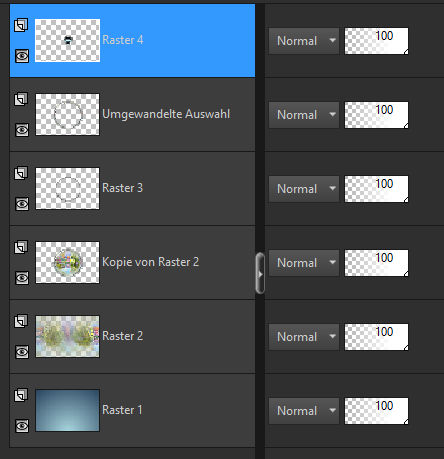
Task: Click the layer type icon for Raster 3
Action: click(x=21, y=173)
